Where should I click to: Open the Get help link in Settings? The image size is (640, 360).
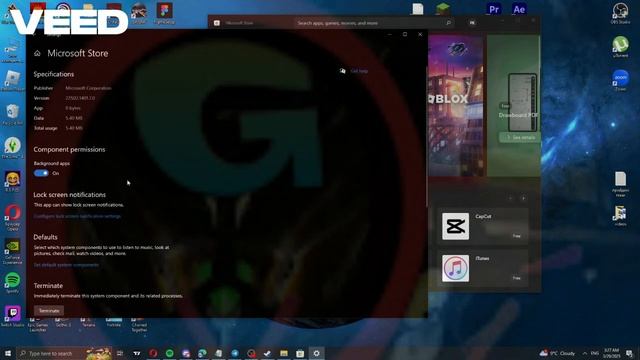pyautogui.click(x=359, y=71)
